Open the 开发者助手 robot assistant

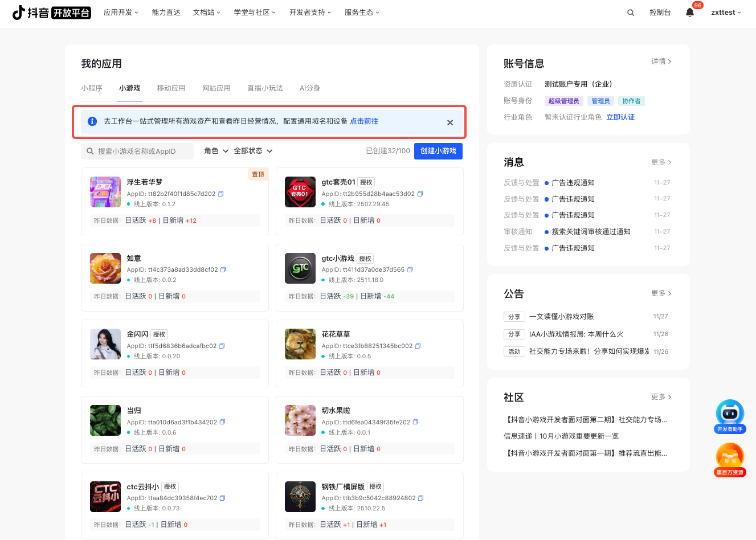pos(730,416)
